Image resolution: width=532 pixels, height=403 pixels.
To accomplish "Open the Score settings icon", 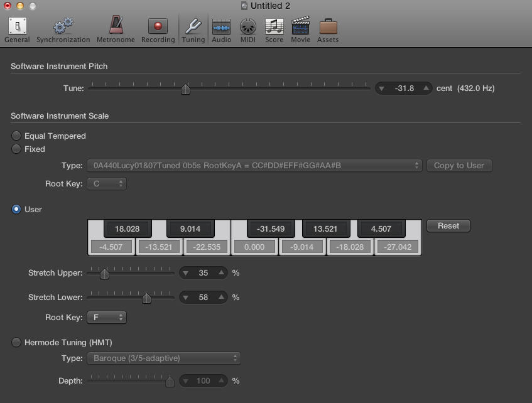I will (x=274, y=28).
